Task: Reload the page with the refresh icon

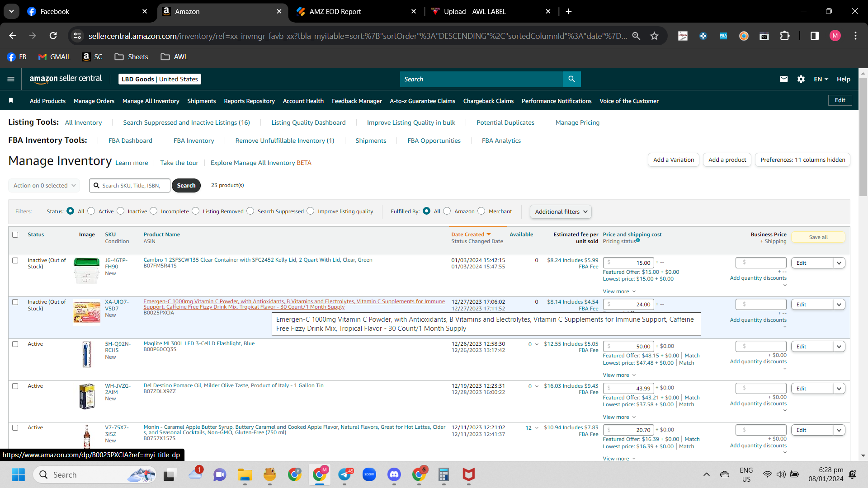Action: (x=53, y=36)
